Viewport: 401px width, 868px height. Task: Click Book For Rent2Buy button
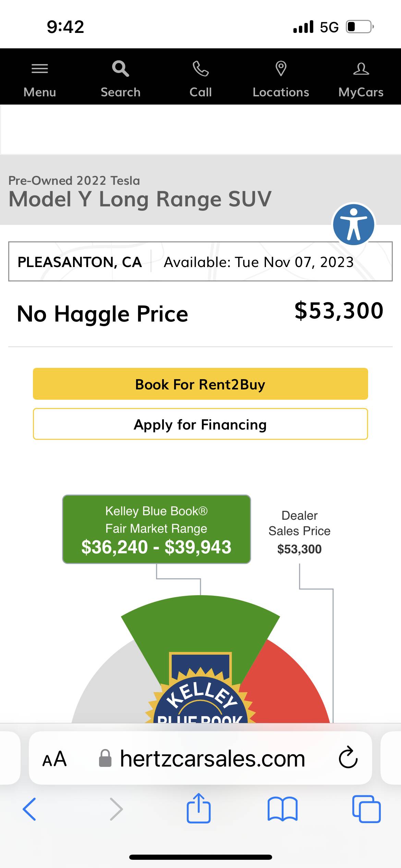click(x=200, y=384)
